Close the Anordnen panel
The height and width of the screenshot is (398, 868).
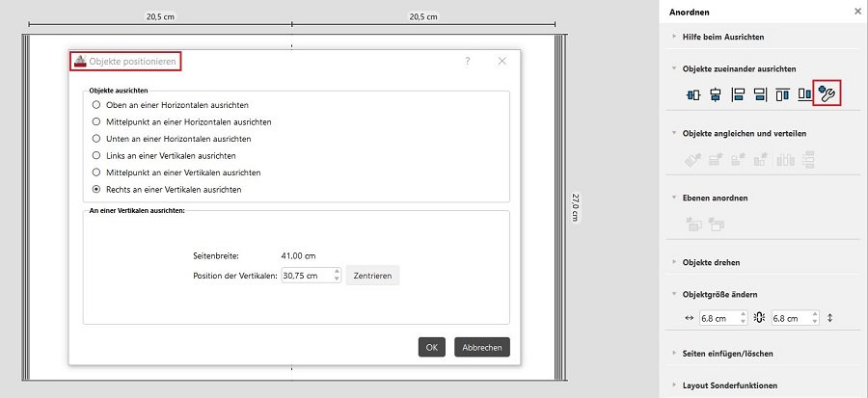[x=858, y=12]
